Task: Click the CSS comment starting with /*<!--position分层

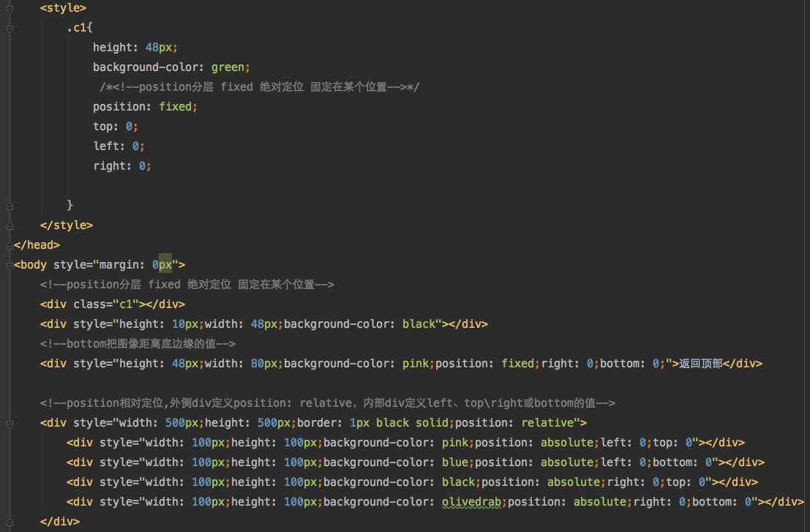Action: click(259, 87)
